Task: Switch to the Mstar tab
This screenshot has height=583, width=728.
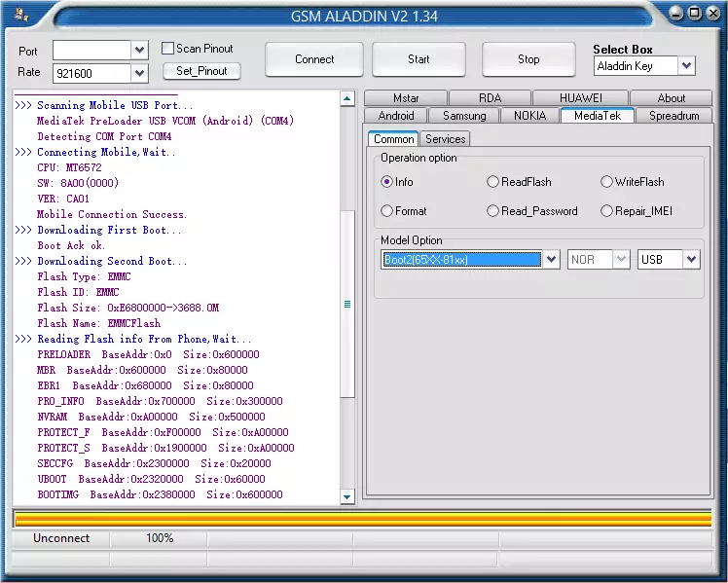Action: [x=405, y=98]
